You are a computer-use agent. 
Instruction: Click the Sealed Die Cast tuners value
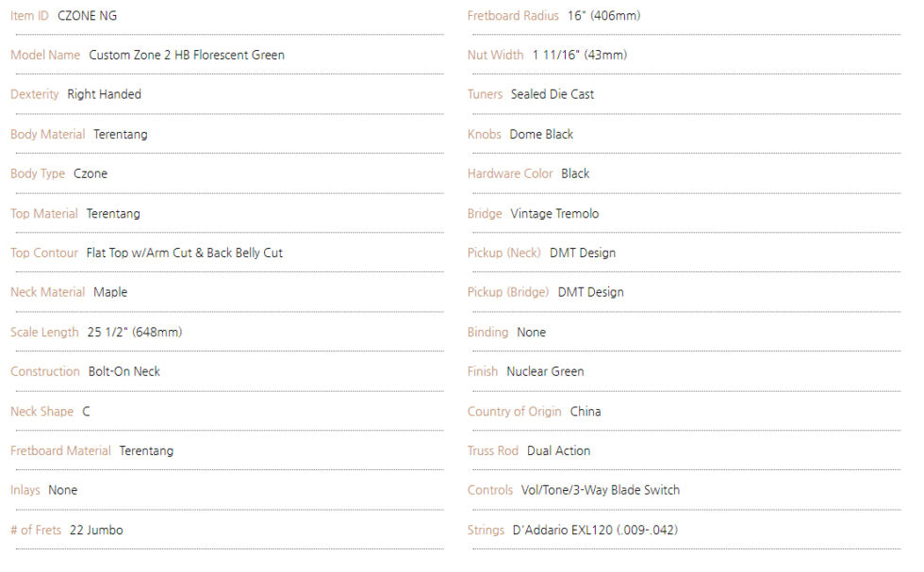click(553, 94)
